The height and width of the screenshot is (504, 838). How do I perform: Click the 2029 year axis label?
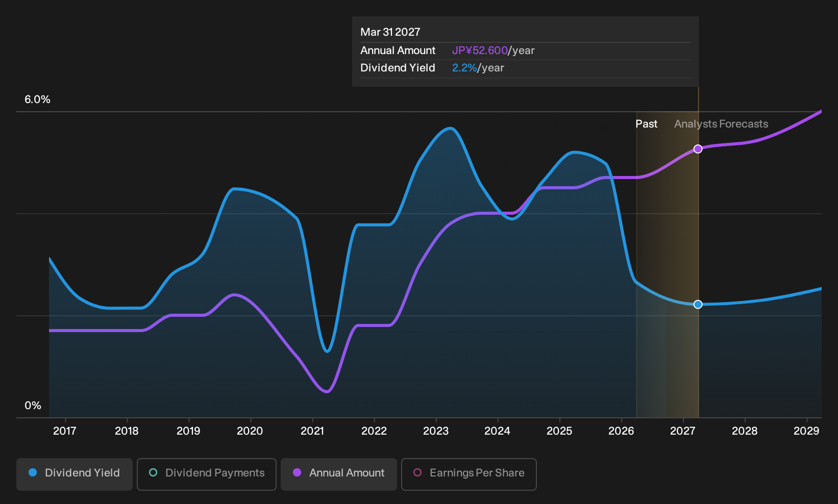[x=806, y=431]
